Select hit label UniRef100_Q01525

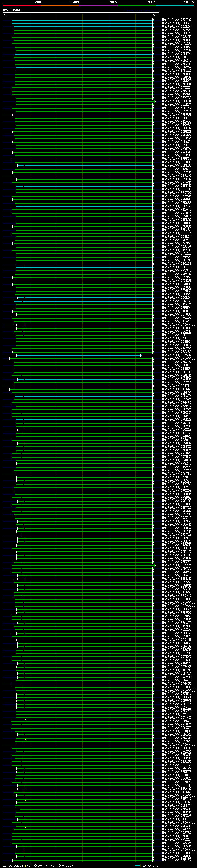coord(176,399)
